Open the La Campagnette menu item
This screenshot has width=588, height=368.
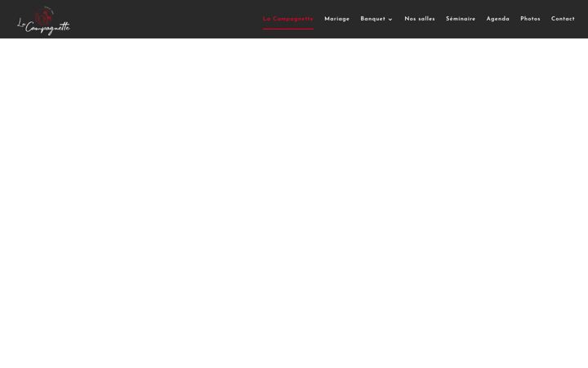pos(288,19)
